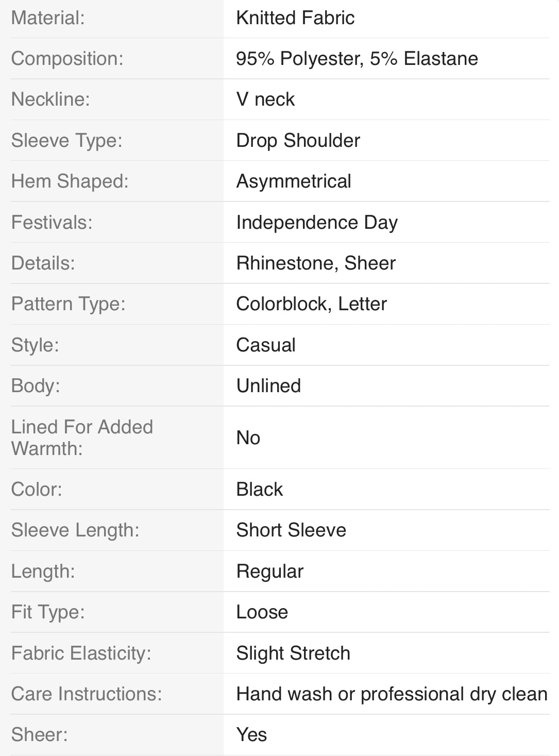The height and width of the screenshot is (756, 559).
Task: Tap the 'Independence Day' festivals value
Action: pos(317,223)
